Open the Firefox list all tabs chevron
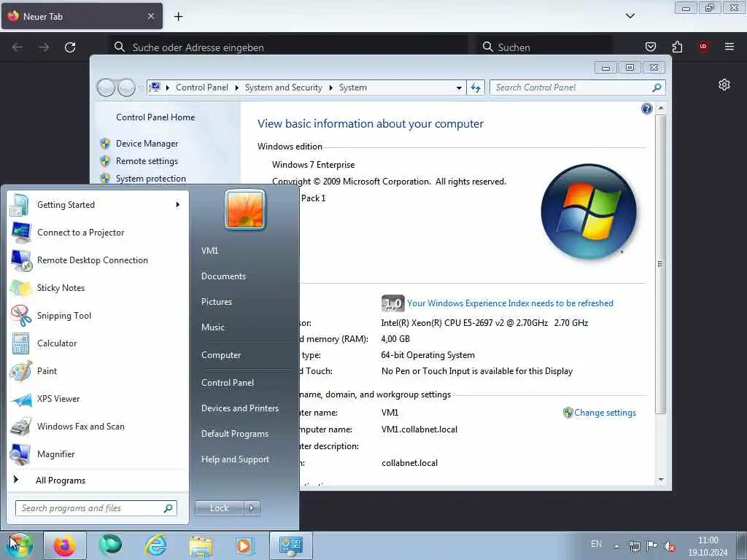 click(630, 16)
